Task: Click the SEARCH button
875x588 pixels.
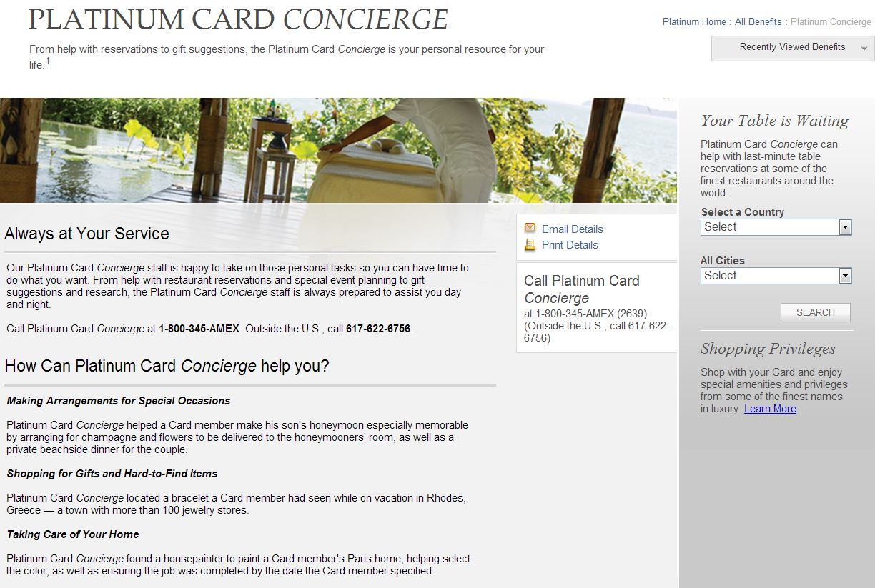Action: tap(815, 312)
